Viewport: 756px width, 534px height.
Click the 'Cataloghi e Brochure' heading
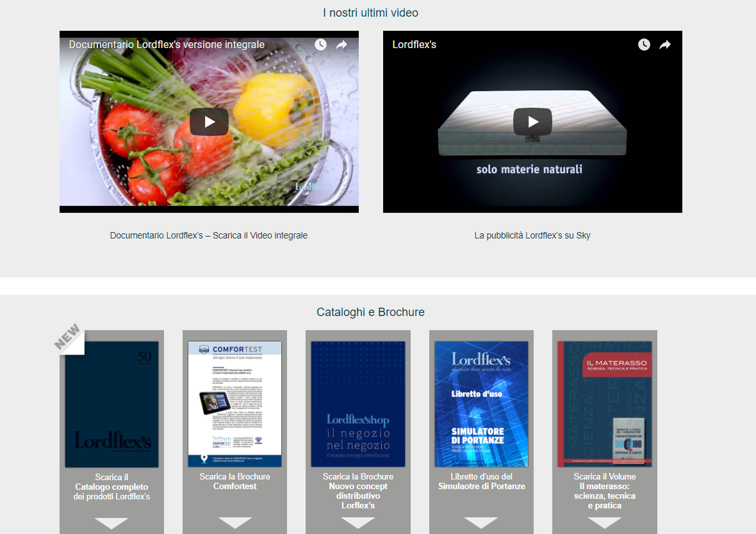tap(370, 312)
